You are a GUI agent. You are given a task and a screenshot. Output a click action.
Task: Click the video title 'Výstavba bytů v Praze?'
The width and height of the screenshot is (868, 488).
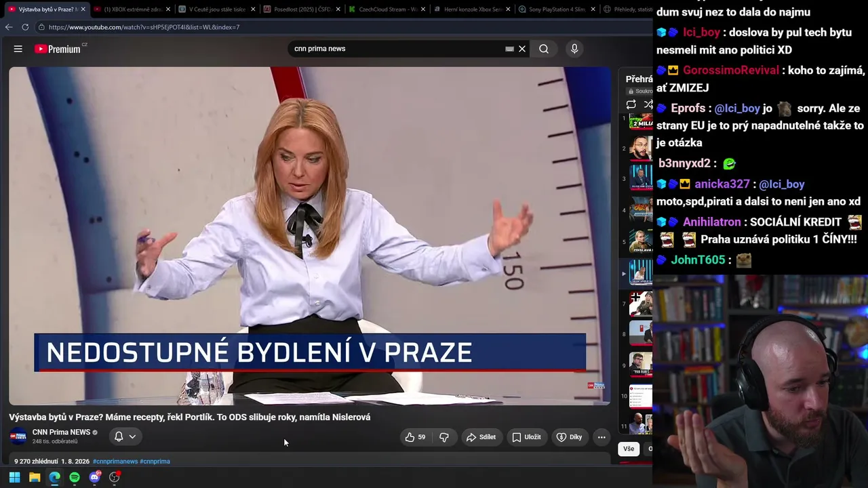pos(189,418)
